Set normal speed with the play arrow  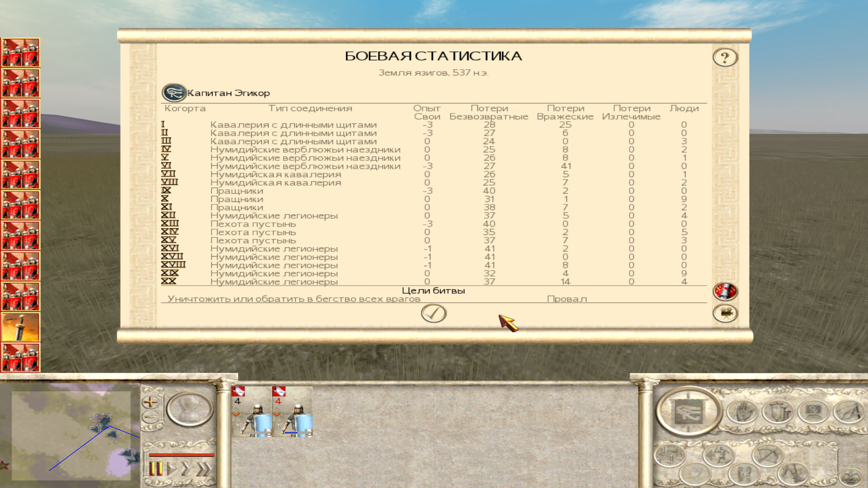pyautogui.click(x=171, y=469)
